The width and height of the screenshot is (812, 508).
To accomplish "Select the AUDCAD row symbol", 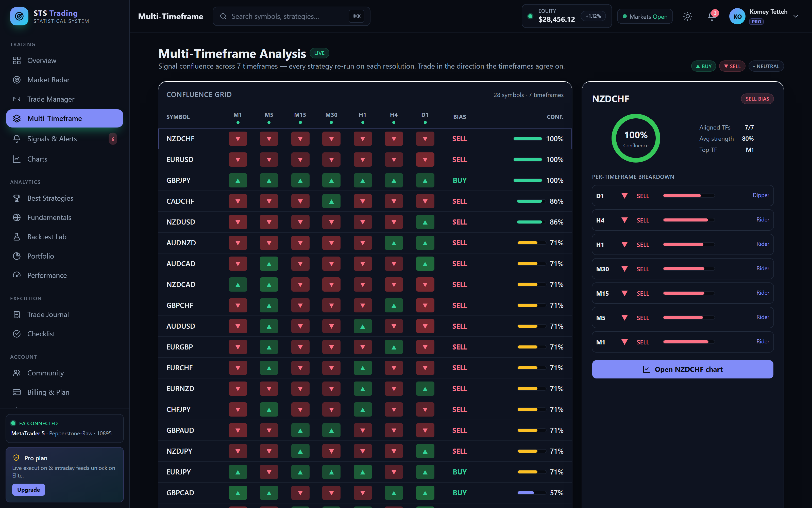I will (181, 264).
